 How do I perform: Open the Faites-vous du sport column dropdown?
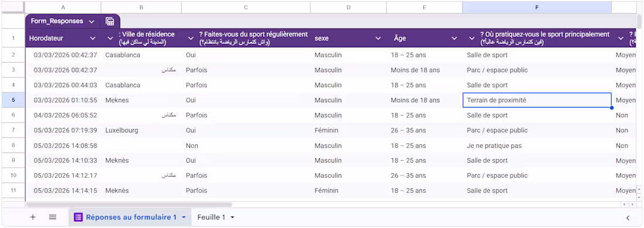tap(191, 38)
